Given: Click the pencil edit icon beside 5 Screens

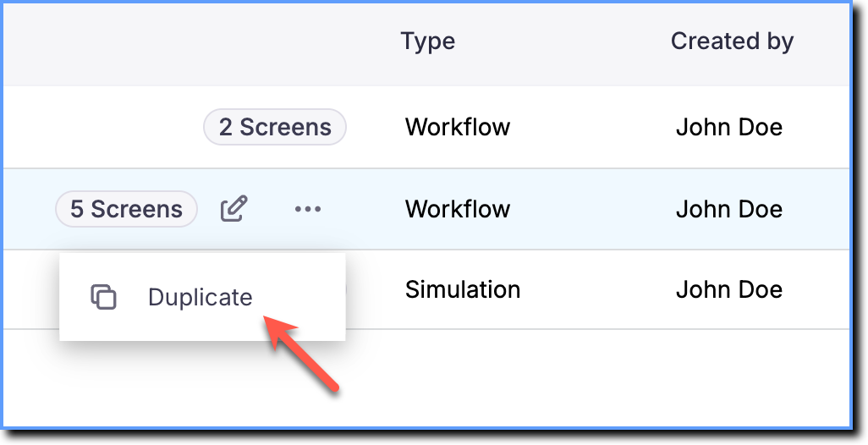Looking at the screenshot, I should [x=233, y=209].
